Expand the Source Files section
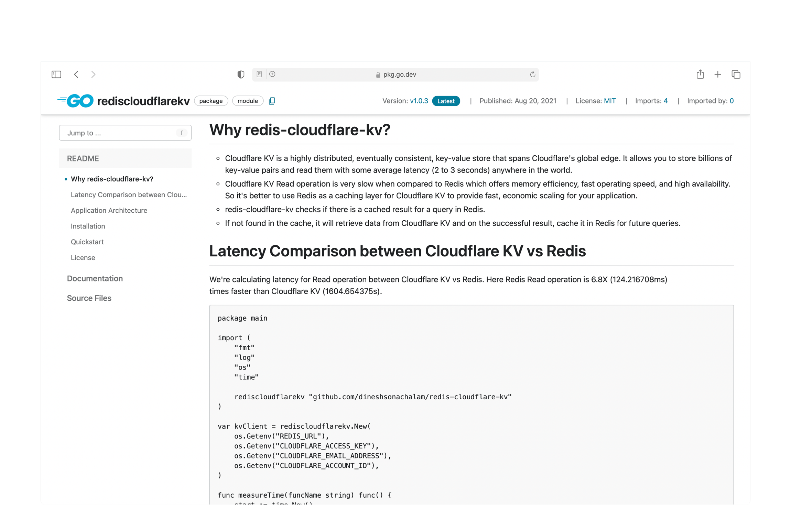Screen dimensions: 791x532 (x=89, y=298)
